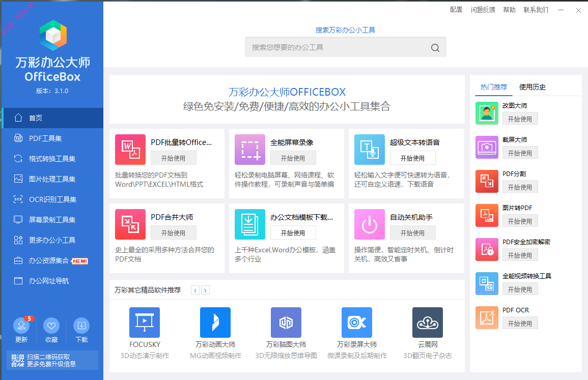Click the PDF分割 icon
The width and height of the screenshot is (588, 380).
pos(487,181)
